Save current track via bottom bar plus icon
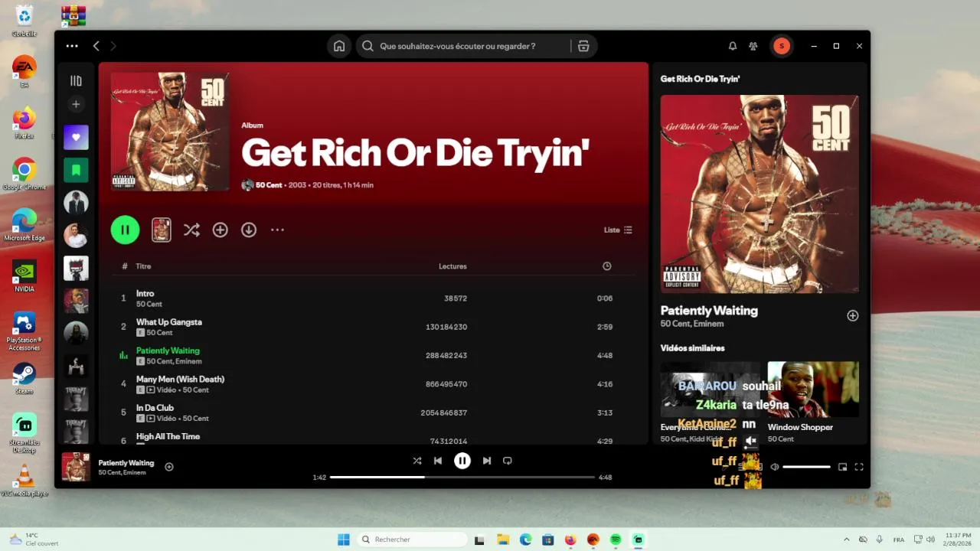 pos(169,467)
